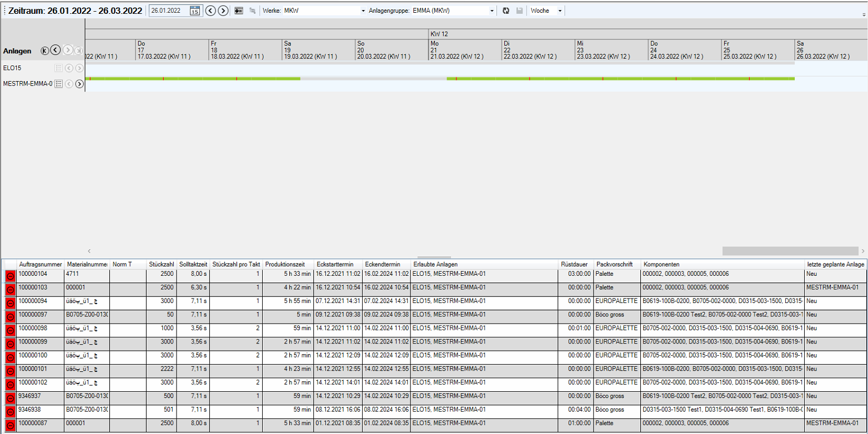This screenshot has width=868, height=434.
Task: Select the ELO15 row label
Action: [12, 68]
